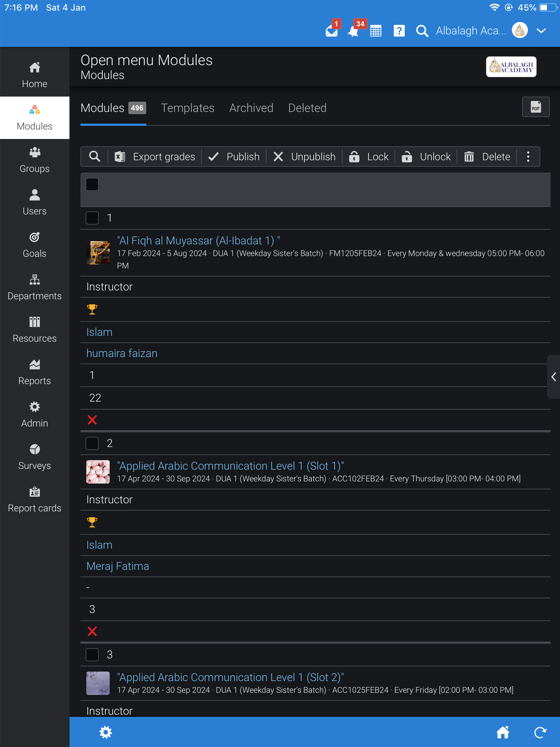The height and width of the screenshot is (747, 560).
Task: Tap the refresh icon in bottom bar
Action: click(540, 732)
